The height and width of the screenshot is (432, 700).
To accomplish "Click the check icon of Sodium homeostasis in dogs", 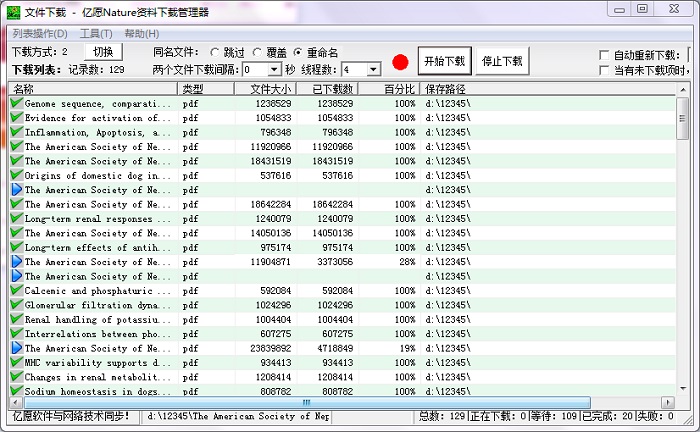I will 17,390.
